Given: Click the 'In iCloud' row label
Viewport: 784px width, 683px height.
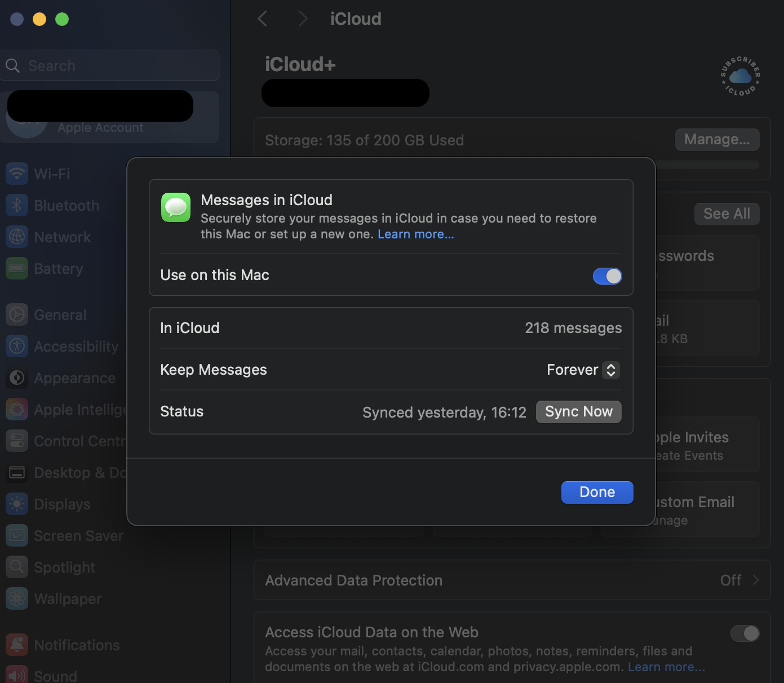Looking at the screenshot, I should (189, 328).
